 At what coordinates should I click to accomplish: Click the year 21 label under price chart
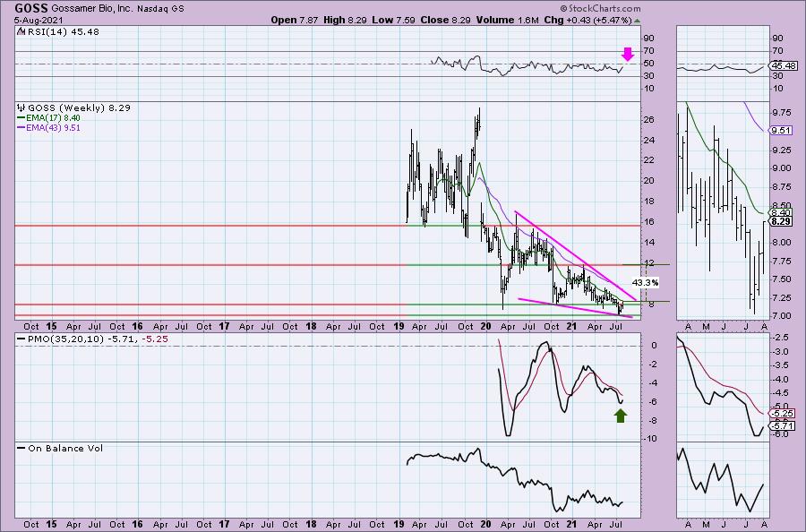572,326
